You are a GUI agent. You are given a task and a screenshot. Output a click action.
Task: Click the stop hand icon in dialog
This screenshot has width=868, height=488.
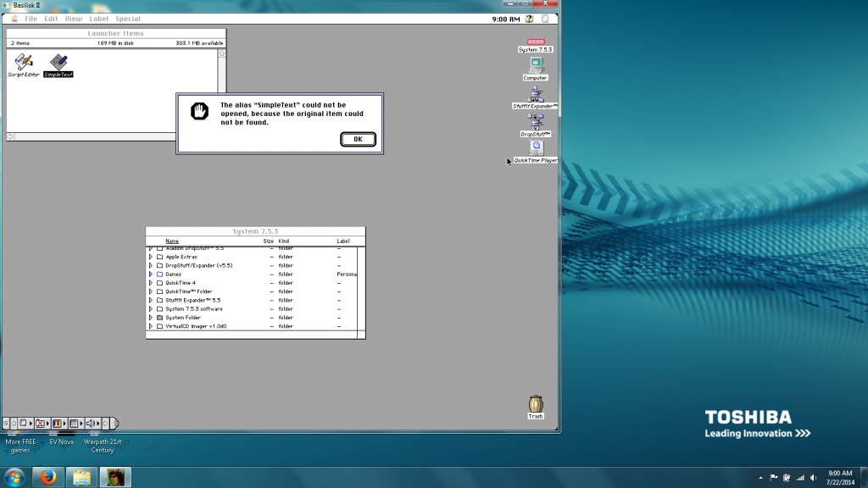click(x=199, y=111)
